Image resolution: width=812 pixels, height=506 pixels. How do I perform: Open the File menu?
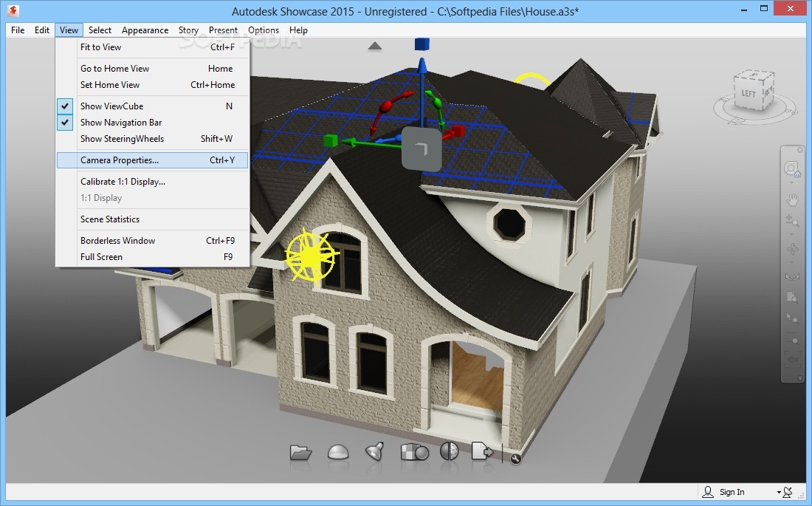(x=18, y=30)
